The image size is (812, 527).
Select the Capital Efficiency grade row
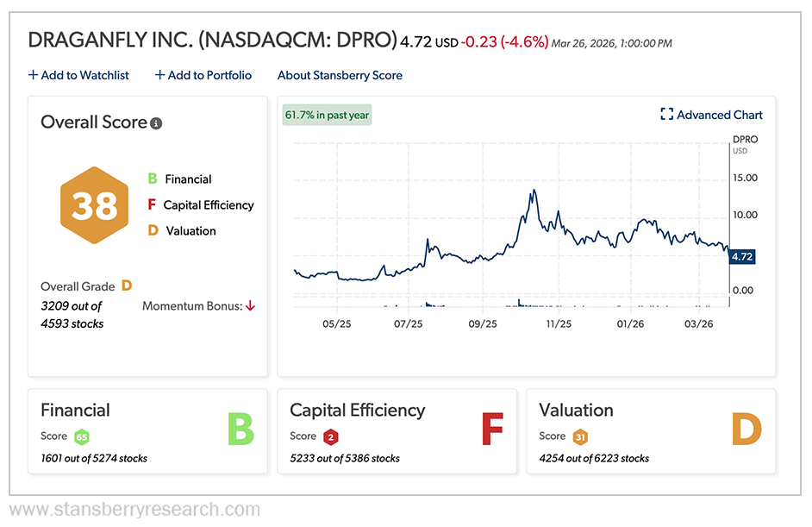click(x=208, y=205)
